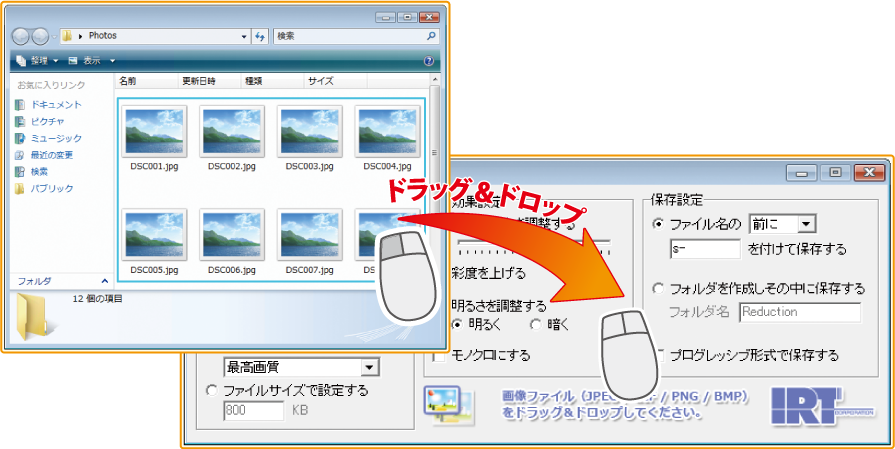Open ピクチャ in favorite links
This screenshot has width=895, height=449.
pos(48,121)
